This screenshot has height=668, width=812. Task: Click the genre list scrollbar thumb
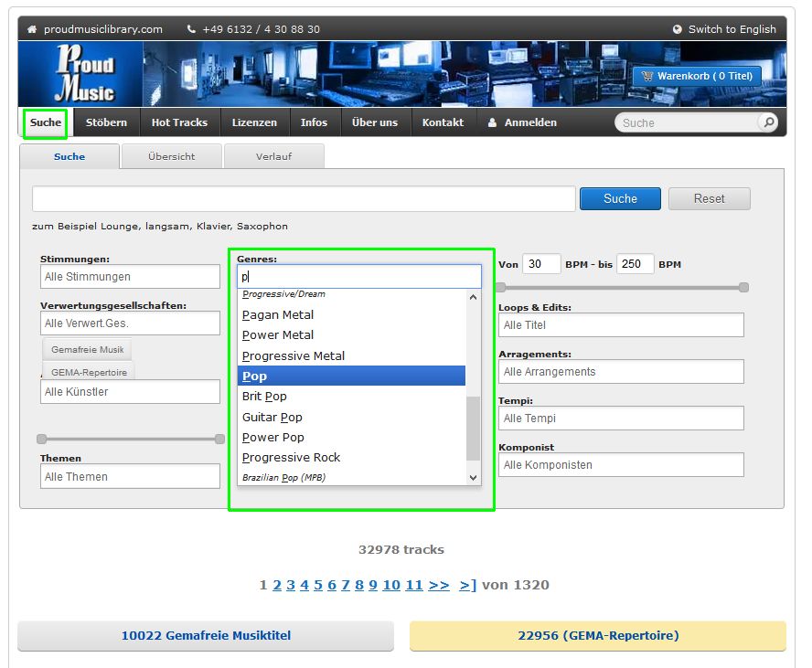pyautogui.click(x=473, y=429)
